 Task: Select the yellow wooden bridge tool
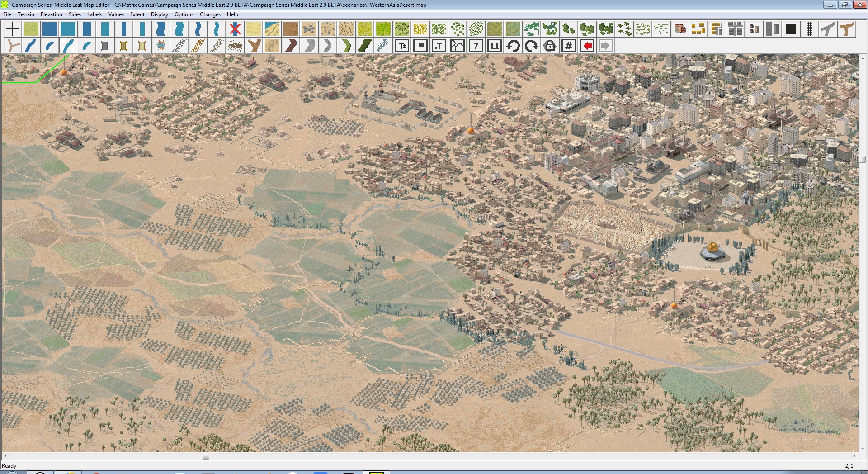(x=123, y=46)
